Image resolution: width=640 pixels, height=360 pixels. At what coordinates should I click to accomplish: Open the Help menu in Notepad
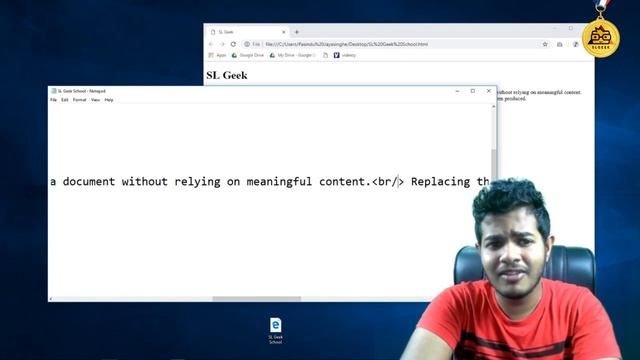point(109,100)
